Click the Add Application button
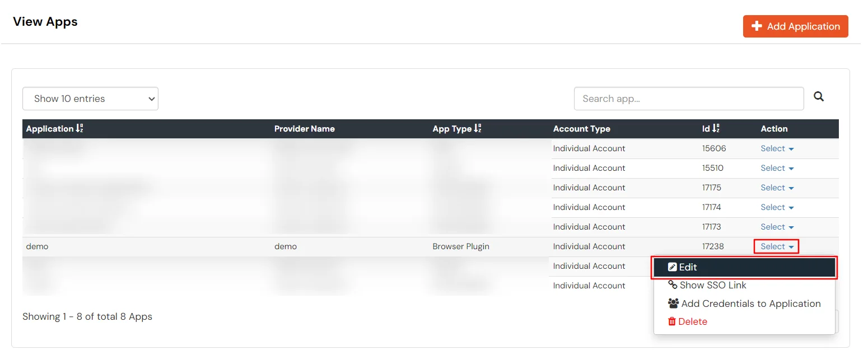 pos(795,26)
